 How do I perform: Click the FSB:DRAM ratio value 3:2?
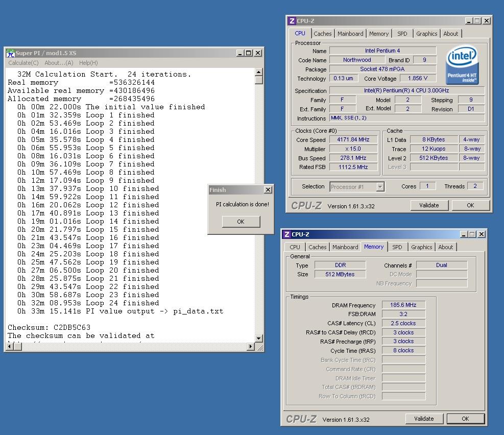click(x=403, y=314)
